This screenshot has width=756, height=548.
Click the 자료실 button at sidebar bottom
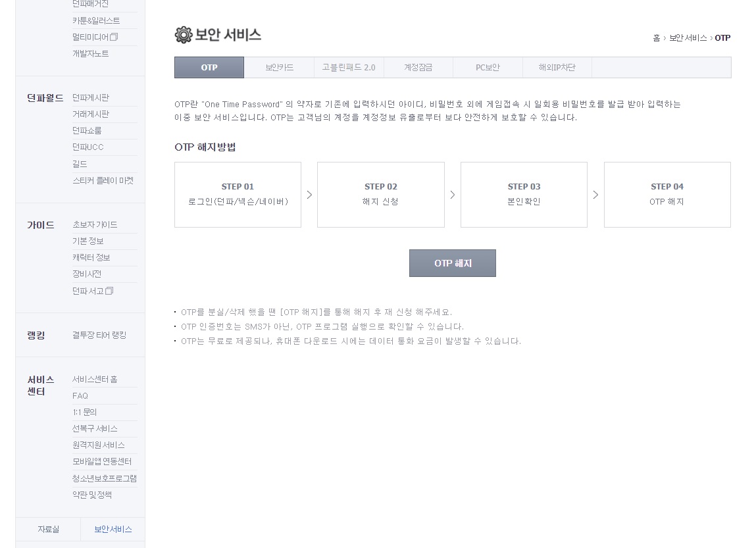pyautogui.click(x=48, y=529)
